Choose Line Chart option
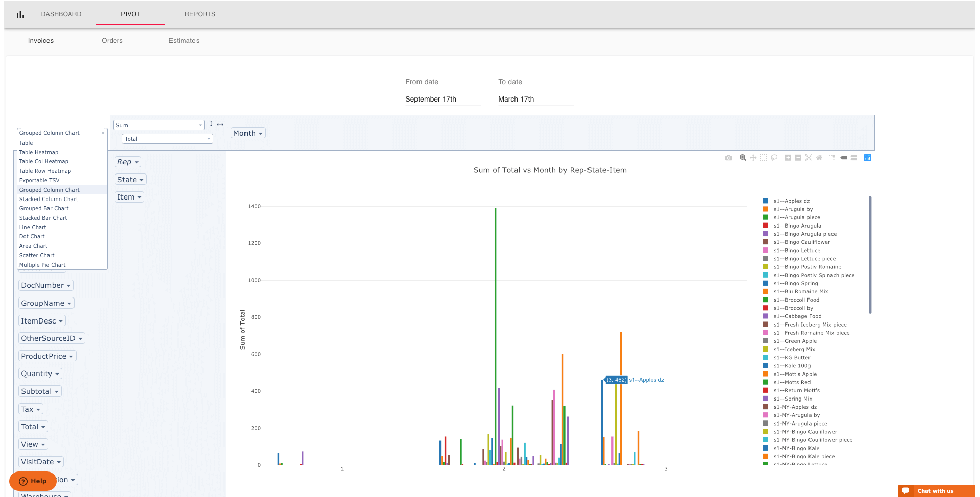980x497 pixels. pyautogui.click(x=62, y=227)
